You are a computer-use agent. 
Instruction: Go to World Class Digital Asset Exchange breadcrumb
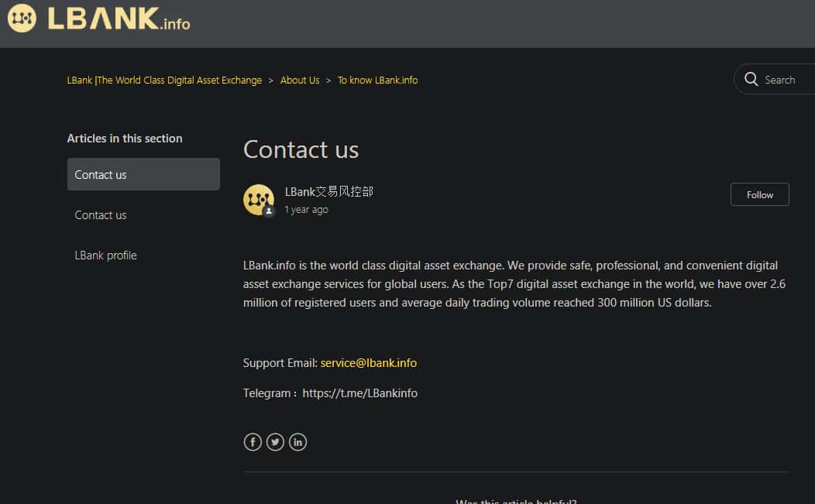coord(164,81)
